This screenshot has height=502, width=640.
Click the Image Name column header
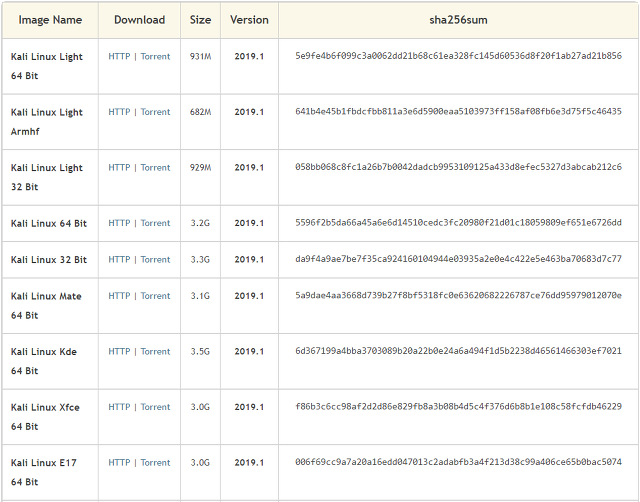pos(50,20)
